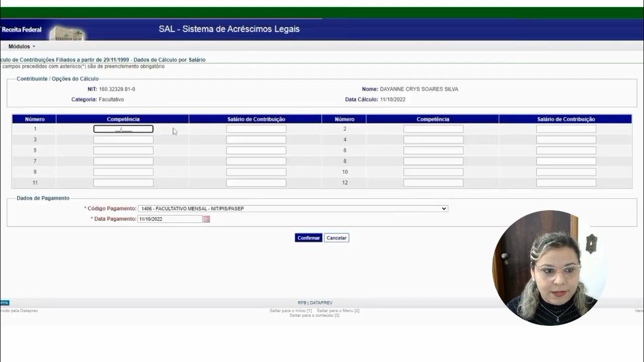Follow the 'Saltar para o conteúdo [3]' link
This screenshot has height=362, width=644.
(x=314, y=316)
